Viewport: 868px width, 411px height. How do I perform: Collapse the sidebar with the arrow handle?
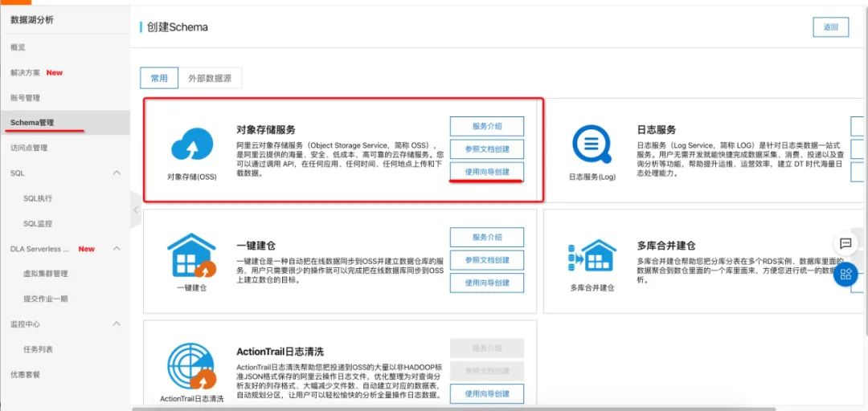tap(136, 210)
